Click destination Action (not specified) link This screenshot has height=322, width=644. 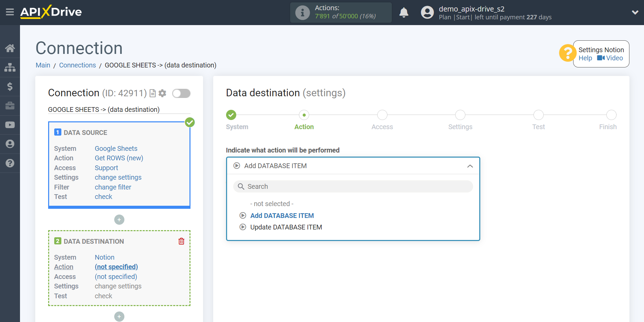click(x=116, y=267)
